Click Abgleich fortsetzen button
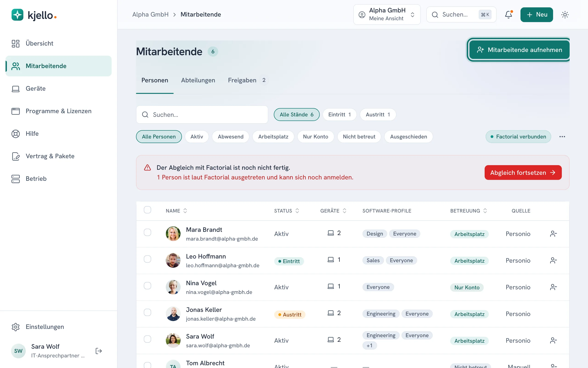Viewport: 588px width, 368px height. (x=523, y=172)
